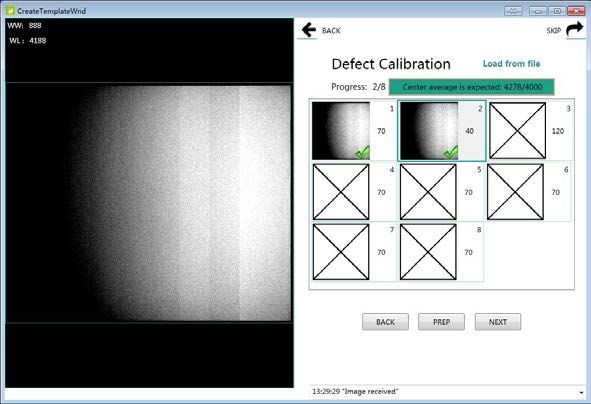
Task: Click the X-ray preview image
Action: coord(149,203)
